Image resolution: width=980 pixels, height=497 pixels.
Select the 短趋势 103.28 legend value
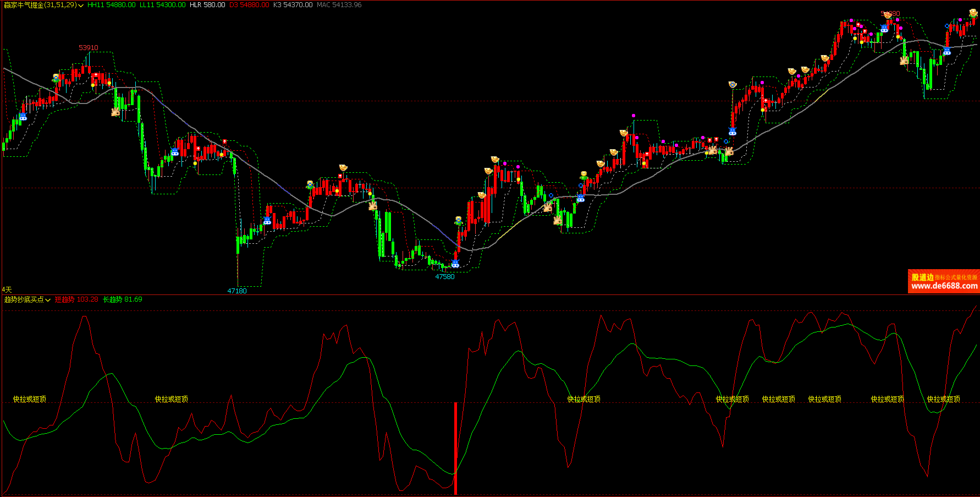tap(76, 299)
